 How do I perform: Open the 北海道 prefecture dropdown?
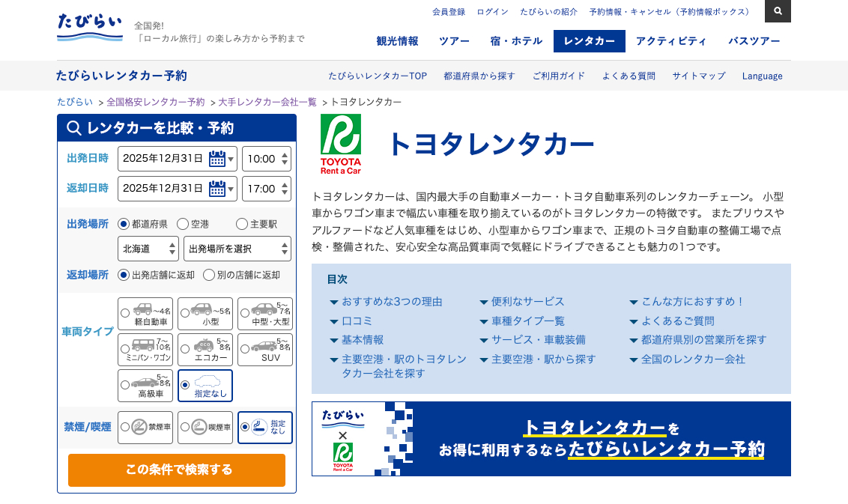[148, 248]
